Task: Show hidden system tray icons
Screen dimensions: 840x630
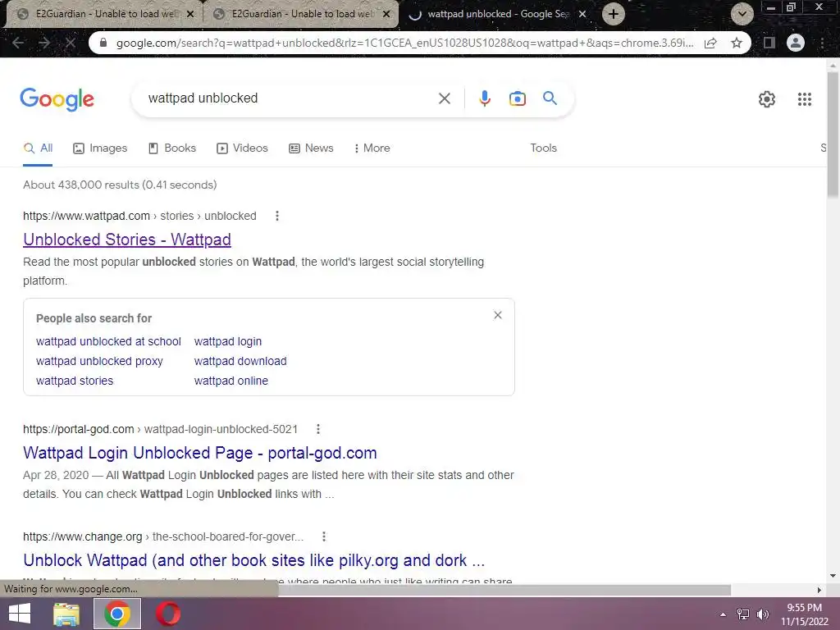Action: (723, 614)
